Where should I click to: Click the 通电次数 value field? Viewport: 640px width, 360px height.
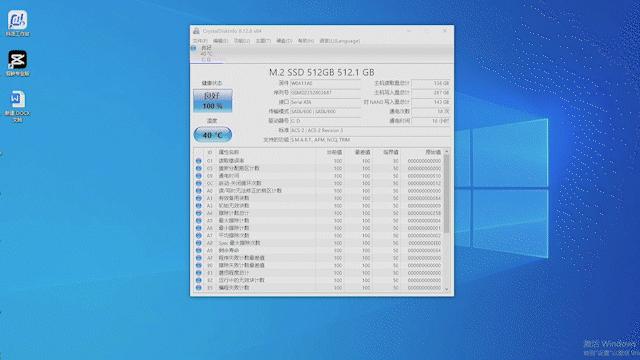pos(431,111)
